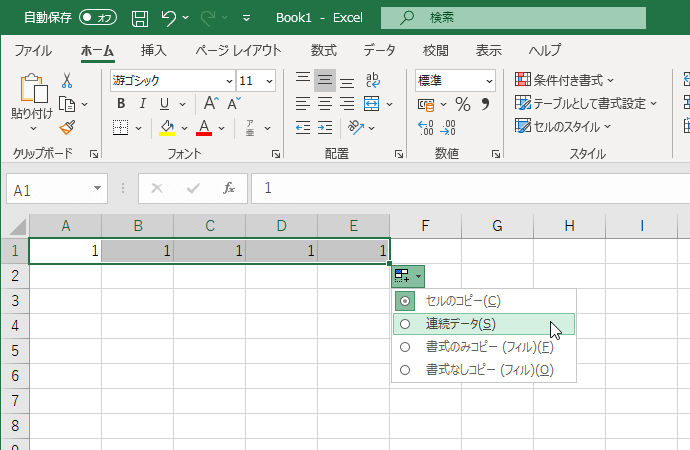
Task: Click the percent style icon
Action: [462, 104]
